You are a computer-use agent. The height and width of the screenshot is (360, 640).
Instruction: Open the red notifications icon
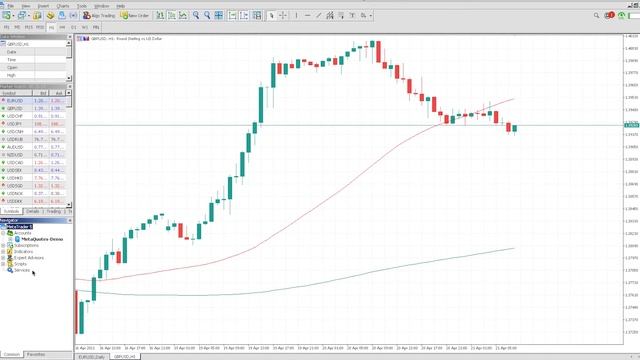609,16
